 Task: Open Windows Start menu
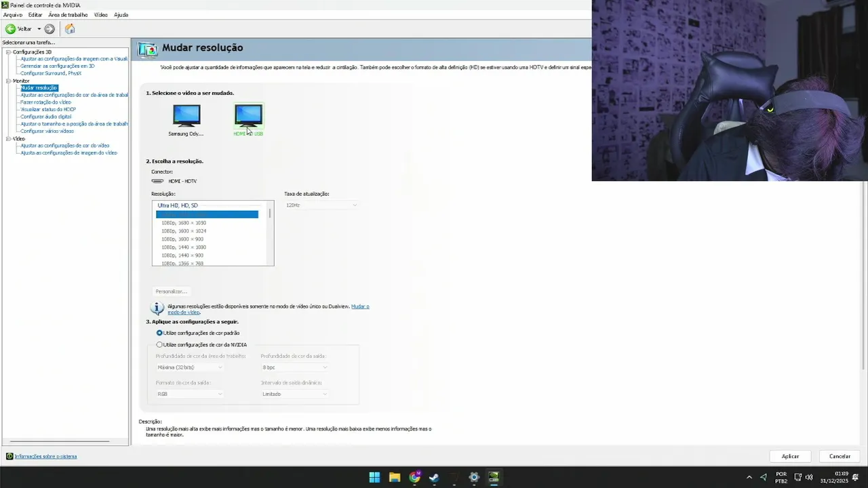374,477
